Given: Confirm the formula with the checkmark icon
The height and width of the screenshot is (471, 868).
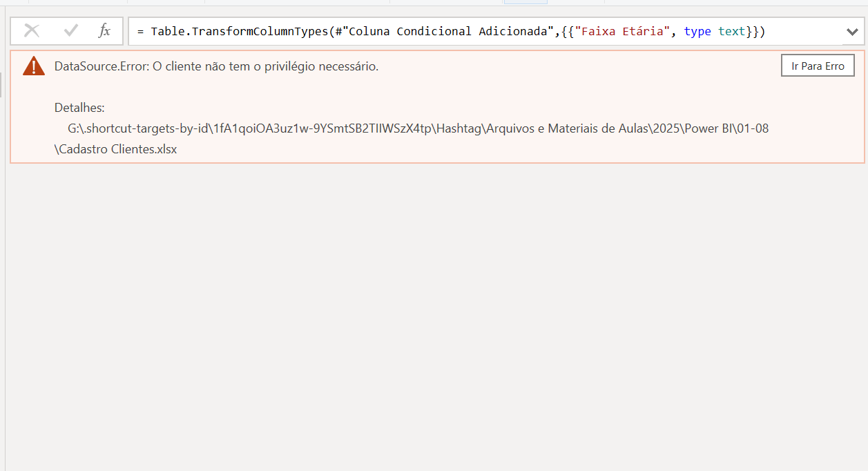Looking at the screenshot, I should click(70, 31).
